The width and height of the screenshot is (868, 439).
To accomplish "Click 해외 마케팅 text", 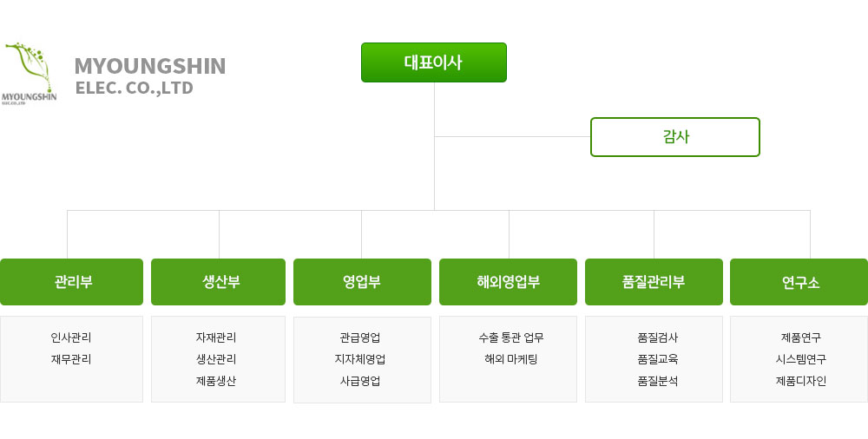I will 511,359.
